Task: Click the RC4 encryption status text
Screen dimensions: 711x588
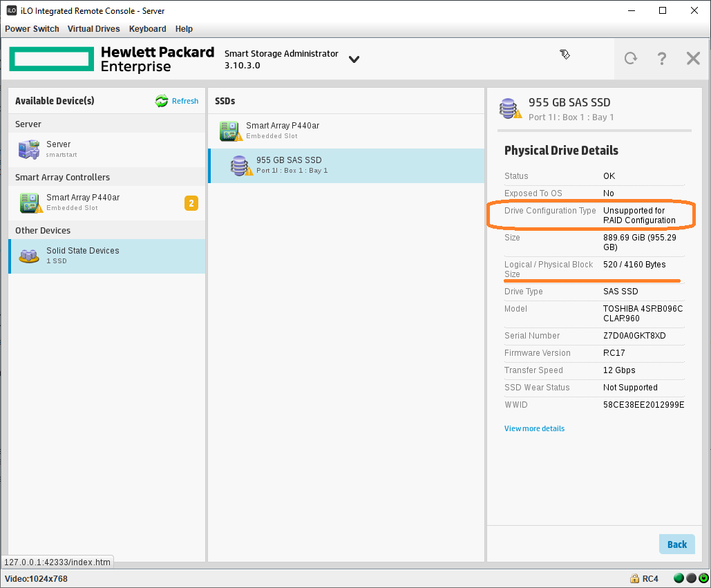Action: tap(650, 578)
